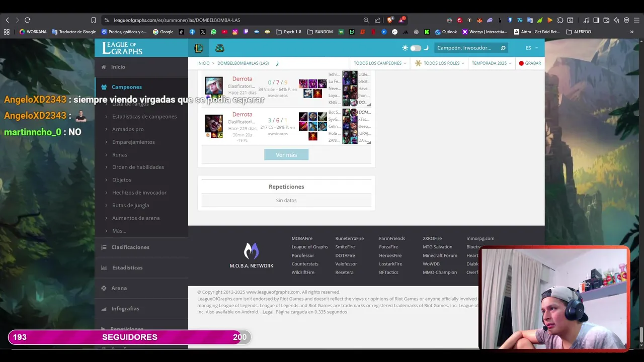Open the Legal footer link

tap(268, 312)
